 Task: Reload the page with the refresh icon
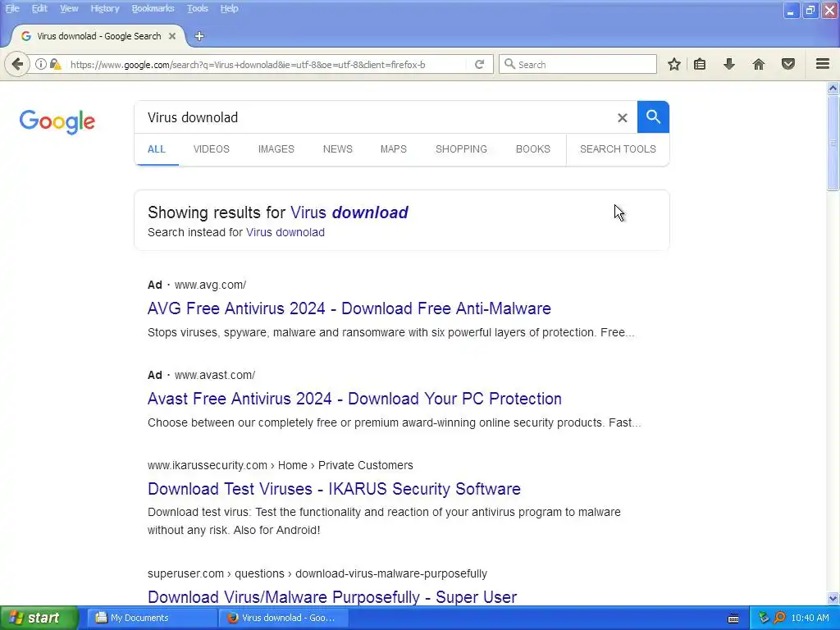pyautogui.click(x=479, y=64)
